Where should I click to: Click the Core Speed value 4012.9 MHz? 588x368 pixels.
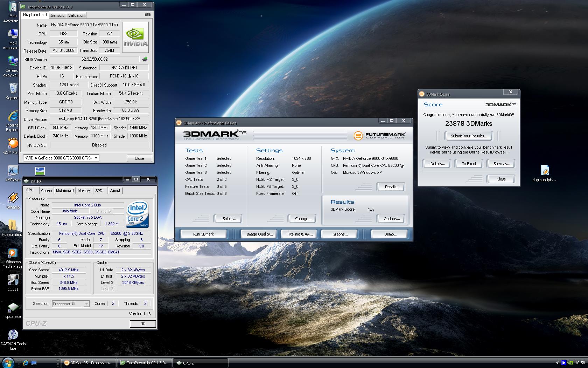point(69,270)
